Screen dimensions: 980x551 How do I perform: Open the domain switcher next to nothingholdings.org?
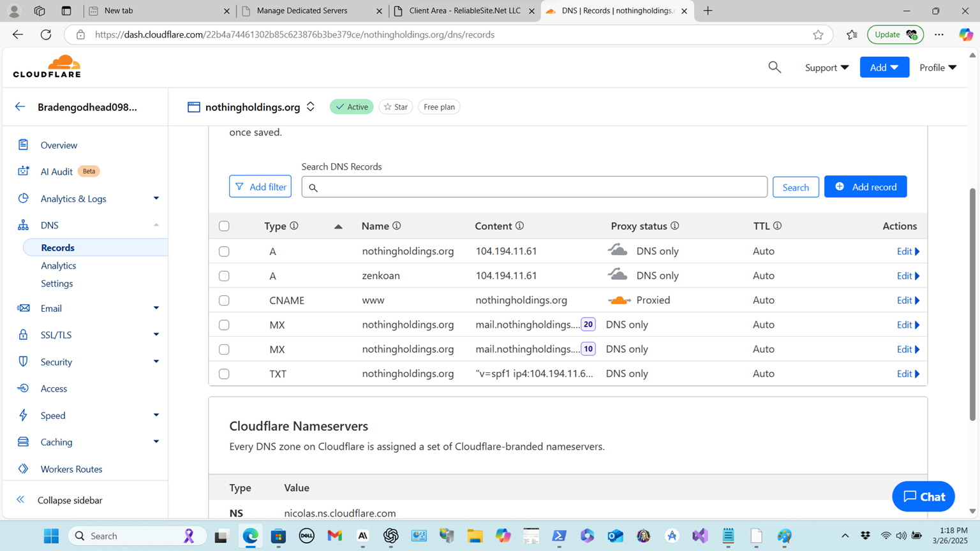(311, 107)
